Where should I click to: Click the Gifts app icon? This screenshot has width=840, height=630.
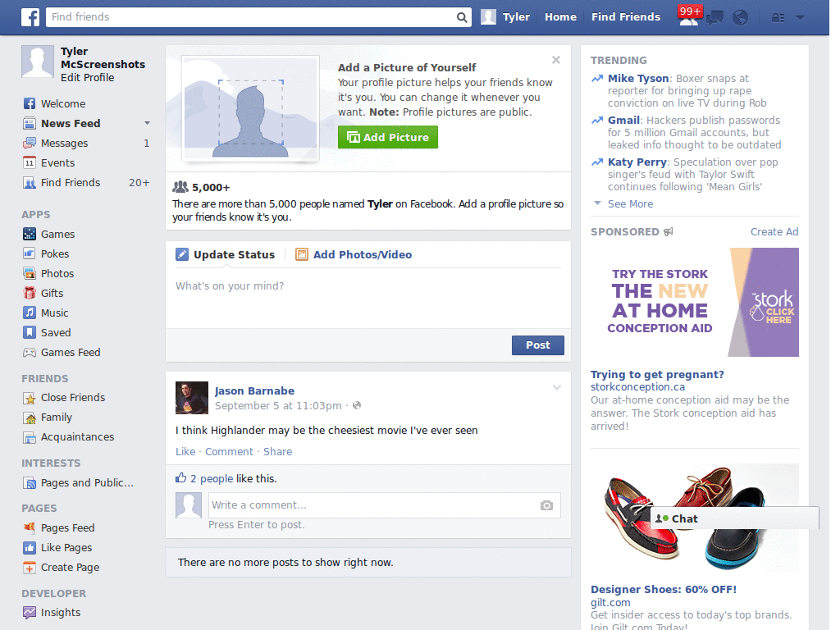tap(30, 293)
